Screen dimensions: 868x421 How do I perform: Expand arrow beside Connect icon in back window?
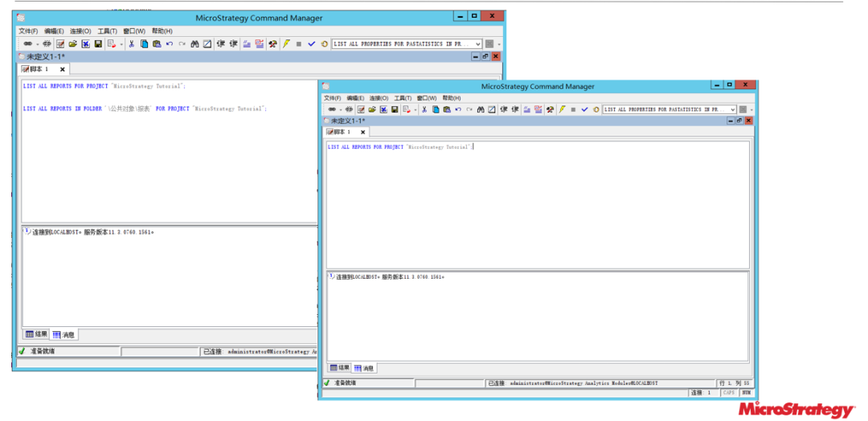pyautogui.click(x=38, y=44)
